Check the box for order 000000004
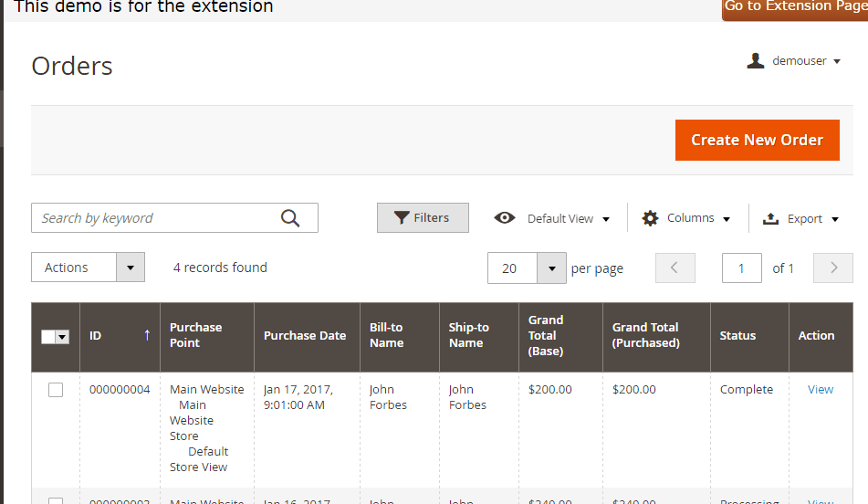868x504 pixels. [x=56, y=390]
